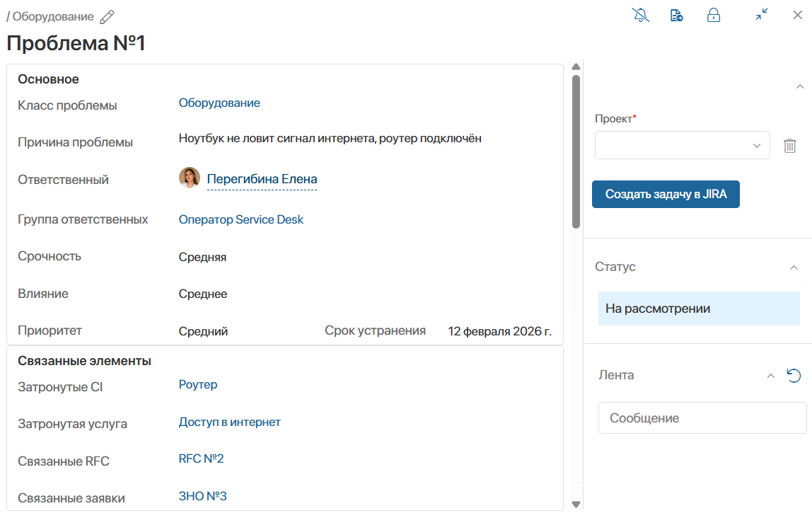812x518 pixels.
Task: Click the Проблема №1 title
Action: (76, 43)
